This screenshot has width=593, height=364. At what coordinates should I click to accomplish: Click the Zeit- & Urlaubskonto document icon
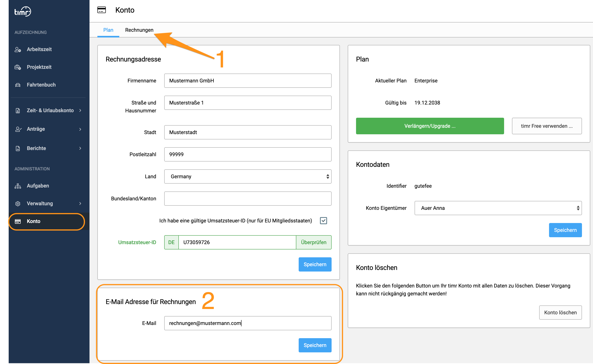point(18,110)
